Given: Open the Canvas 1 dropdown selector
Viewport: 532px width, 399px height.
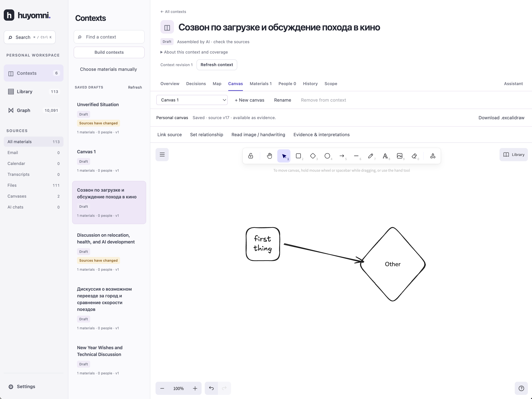Looking at the screenshot, I should click(x=192, y=100).
